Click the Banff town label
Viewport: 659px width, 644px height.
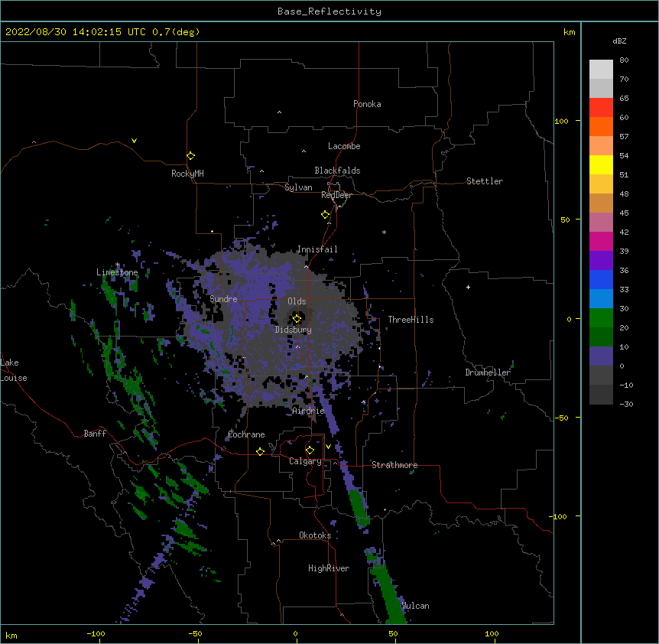95,434
